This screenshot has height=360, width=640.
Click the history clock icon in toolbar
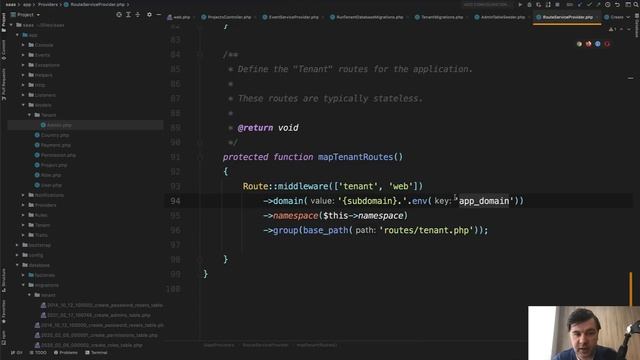[x=608, y=4]
